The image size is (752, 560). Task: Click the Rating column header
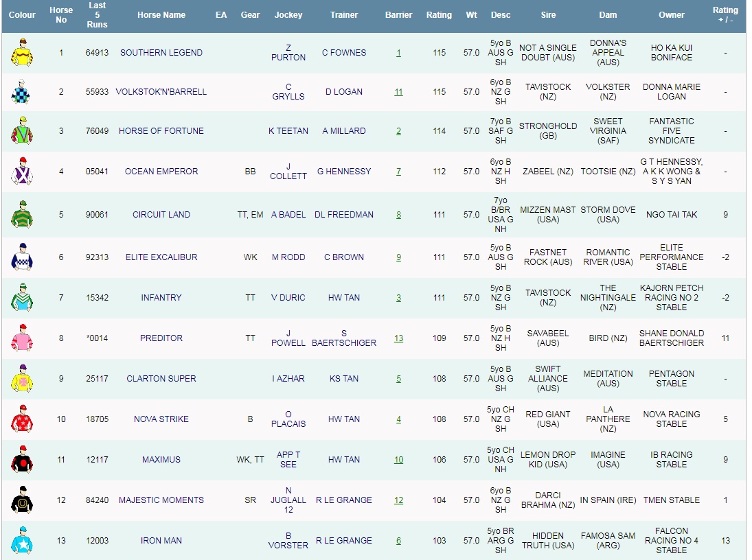point(439,15)
